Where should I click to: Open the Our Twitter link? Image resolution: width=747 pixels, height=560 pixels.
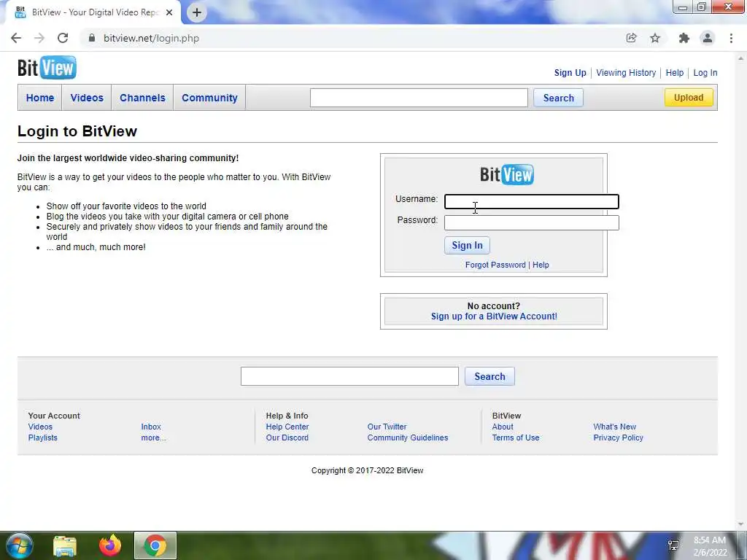coord(387,427)
